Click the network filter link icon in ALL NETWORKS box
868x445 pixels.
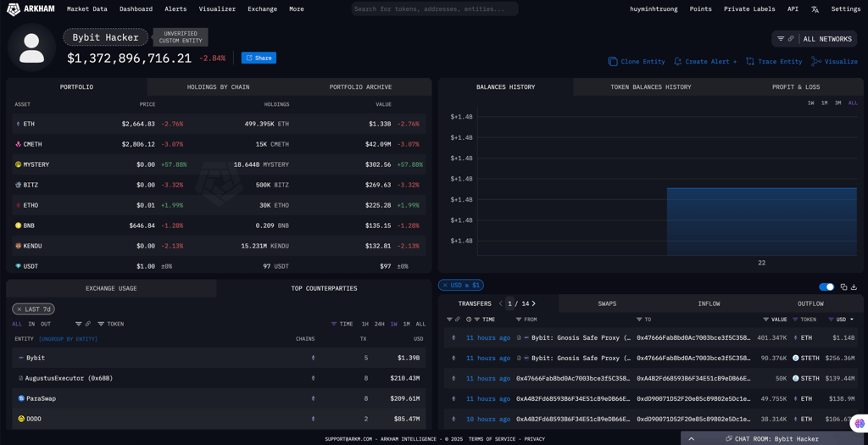point(791,39)
